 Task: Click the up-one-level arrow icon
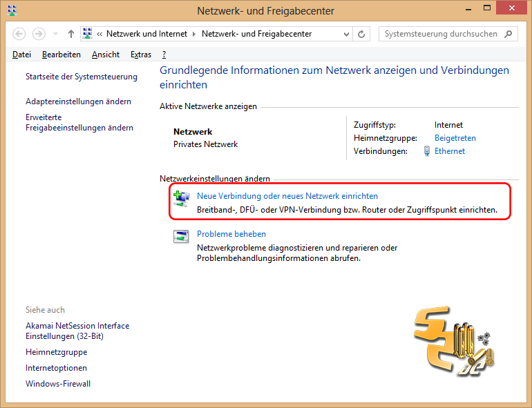coord(70,34)
